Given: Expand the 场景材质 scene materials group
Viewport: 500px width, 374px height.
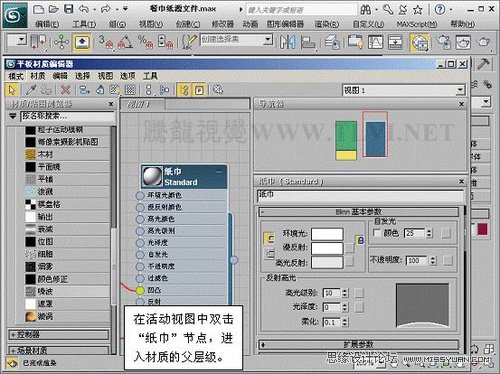Looking at the screenshot, I should (x=59, y=350).
